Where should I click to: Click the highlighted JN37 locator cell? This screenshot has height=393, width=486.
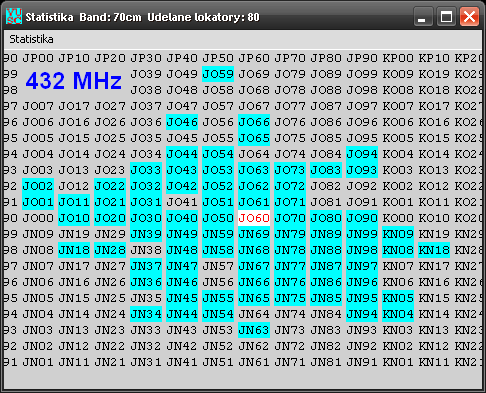(146, 266)
